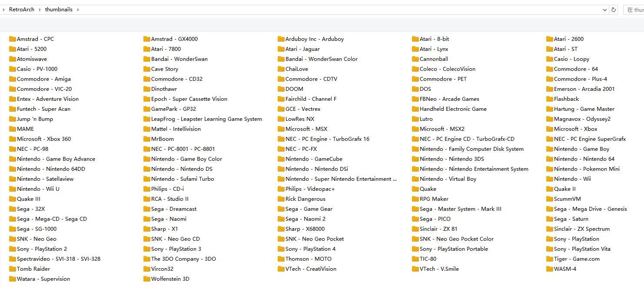Click the TIC-80 folder icon
Screen dimensions: 644x289
pyautogui.click(x=415, y=259)
